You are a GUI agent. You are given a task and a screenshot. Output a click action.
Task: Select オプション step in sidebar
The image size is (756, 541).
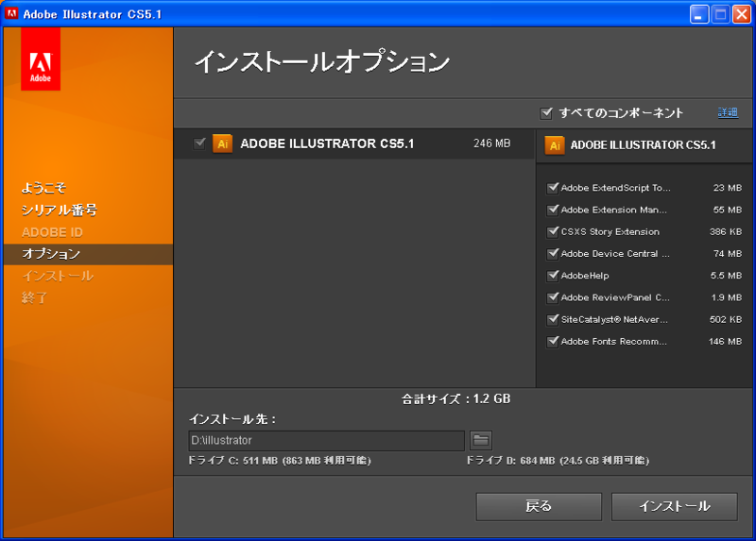pyautogui.click(x=88, y=254)
